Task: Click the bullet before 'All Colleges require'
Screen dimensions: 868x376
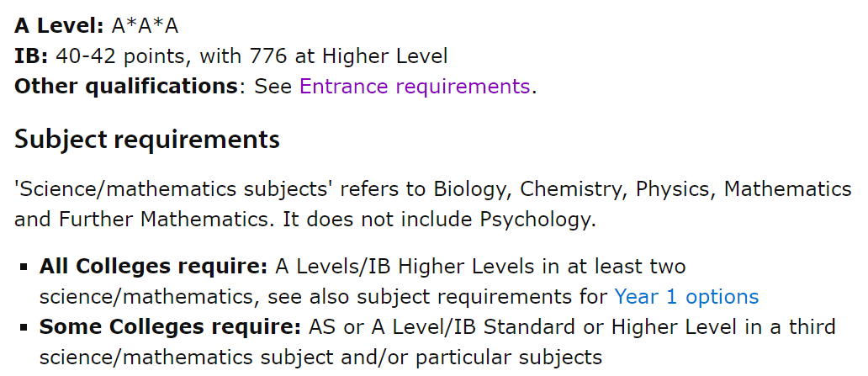Action: click(x=24, y=267)
